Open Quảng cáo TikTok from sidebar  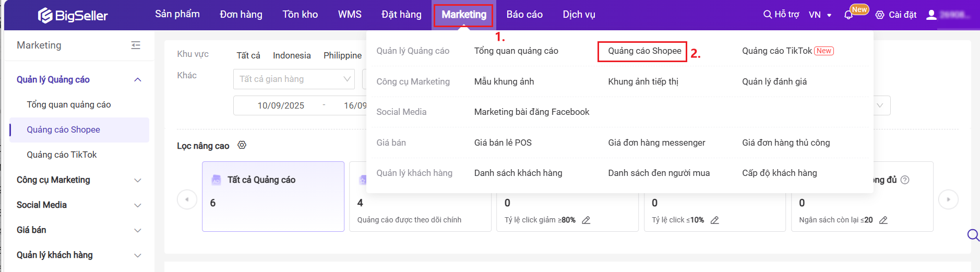[62, 155]
